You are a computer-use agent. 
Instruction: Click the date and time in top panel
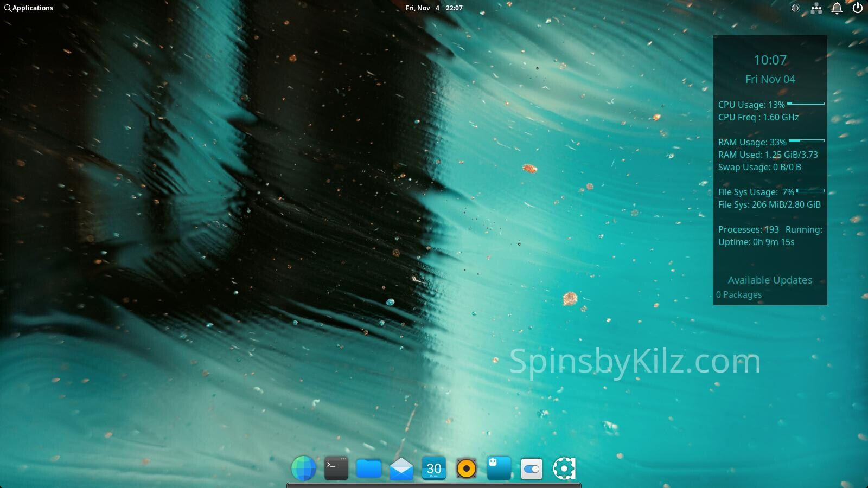[433, 8]
